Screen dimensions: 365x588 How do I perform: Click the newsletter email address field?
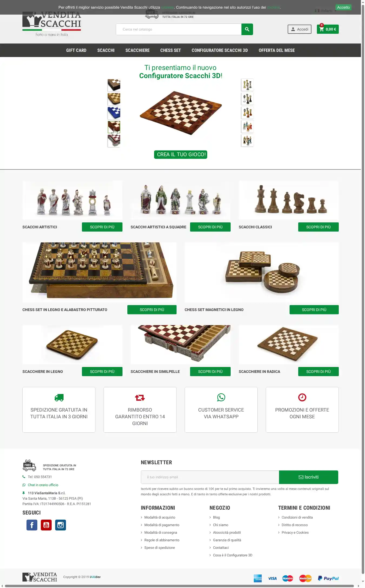point(210,477)
